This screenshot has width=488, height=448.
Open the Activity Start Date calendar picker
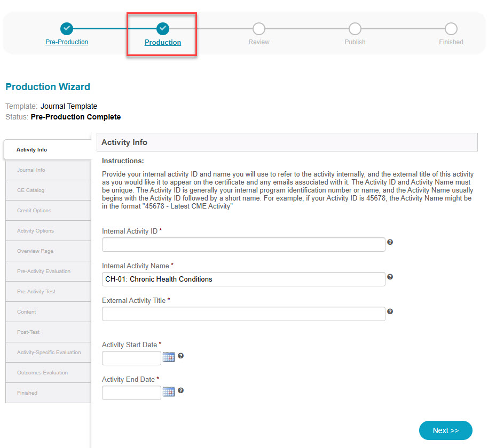(x=169, y=357)
